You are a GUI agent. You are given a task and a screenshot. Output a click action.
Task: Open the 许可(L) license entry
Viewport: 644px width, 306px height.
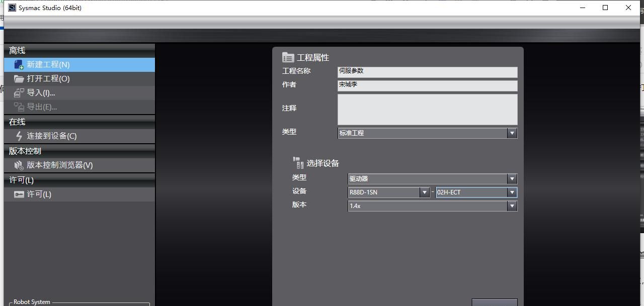point(79,194)
